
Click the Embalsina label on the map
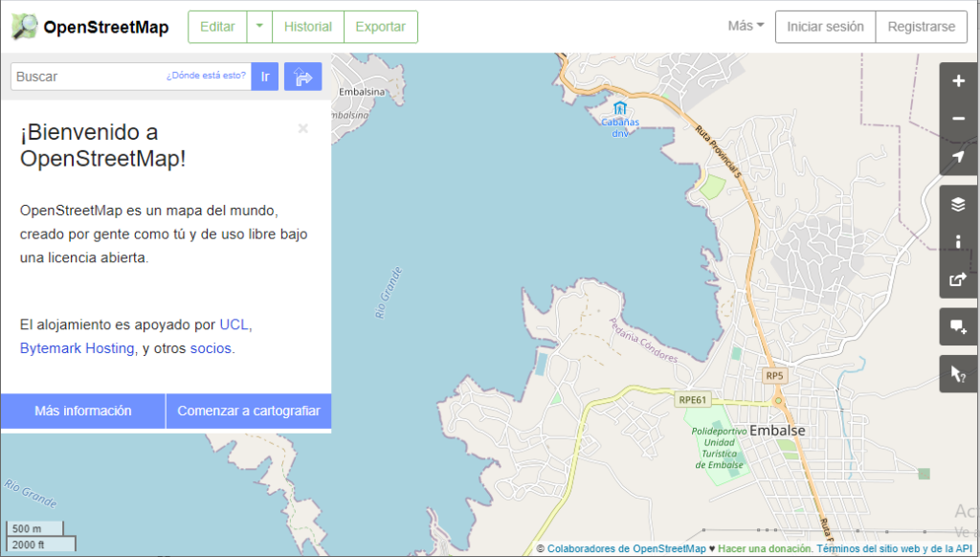pyautogui.click(x=362, y=92)
